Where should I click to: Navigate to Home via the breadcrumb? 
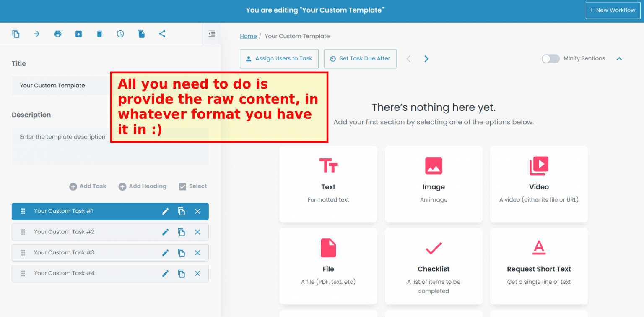[248, 36]
